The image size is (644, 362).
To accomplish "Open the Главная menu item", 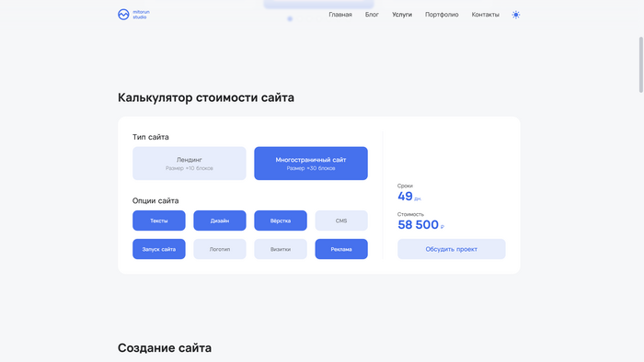I will coord(340,15).
